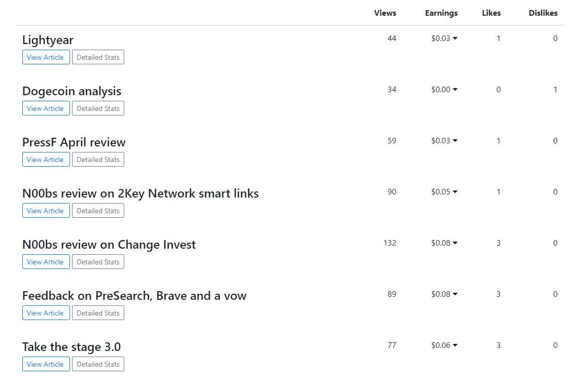Open Detailed Stats for Take the stage 3.0
This screenshot has height=392, width=573.
point(98,364)
